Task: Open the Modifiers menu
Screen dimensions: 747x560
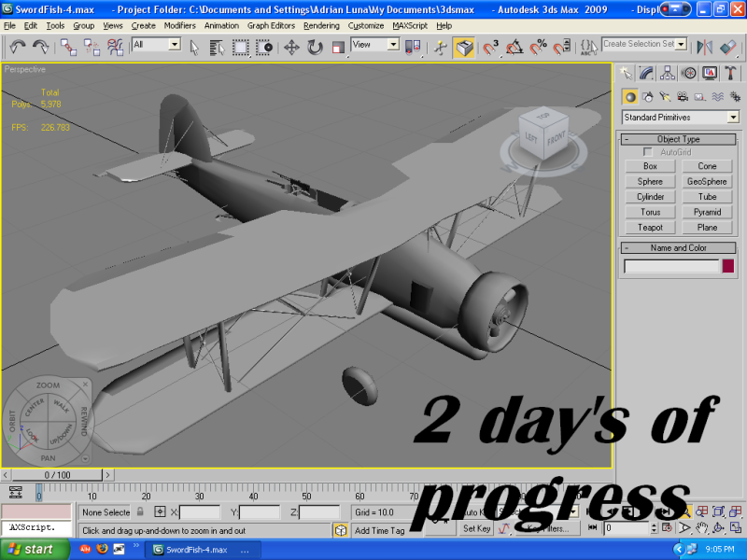Action: 179,25
